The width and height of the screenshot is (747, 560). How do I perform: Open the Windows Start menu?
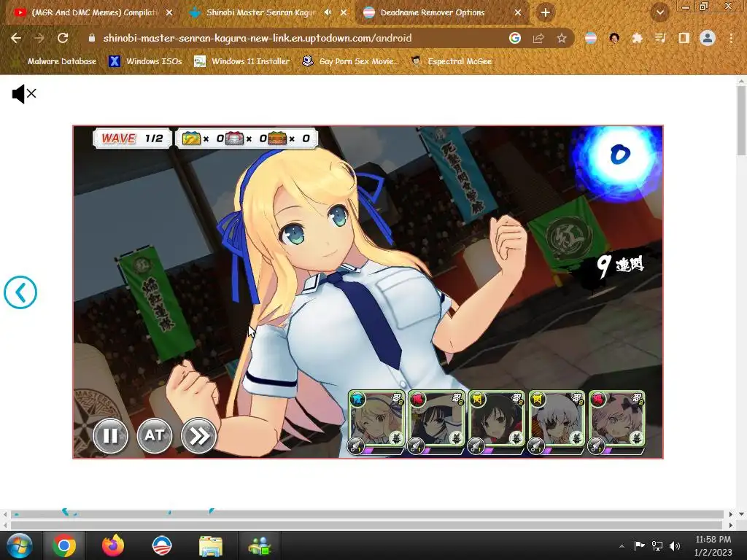coord(19,545)
